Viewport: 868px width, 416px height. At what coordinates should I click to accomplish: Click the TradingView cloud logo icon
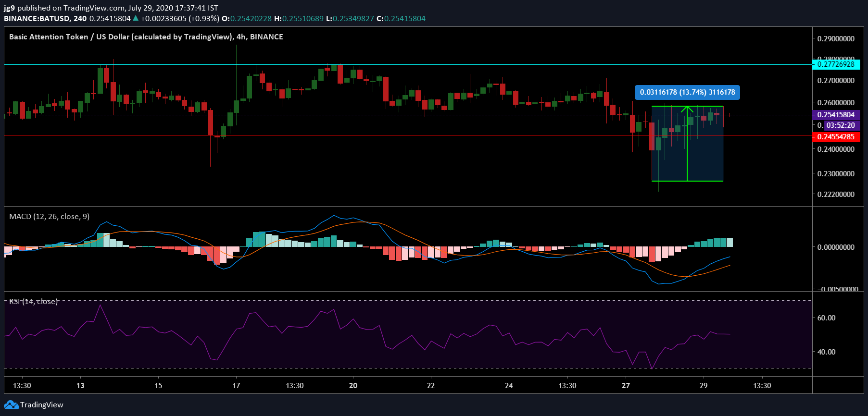12,405
